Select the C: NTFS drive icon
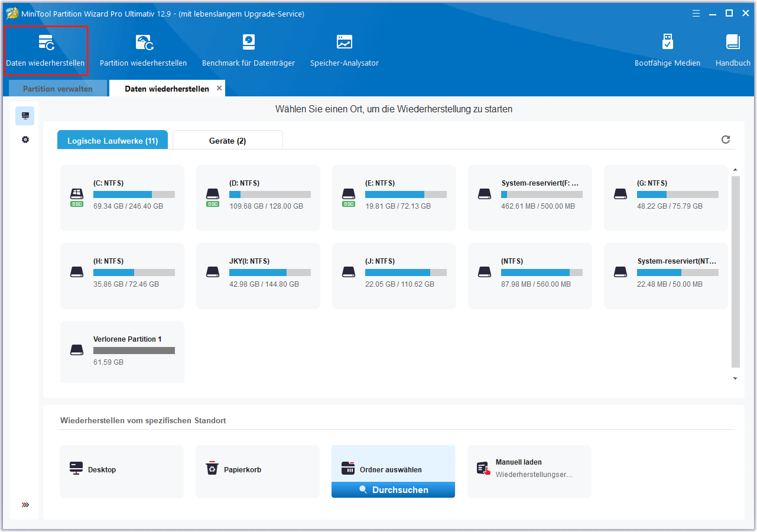The image size is (757, 532). point(77,196)
